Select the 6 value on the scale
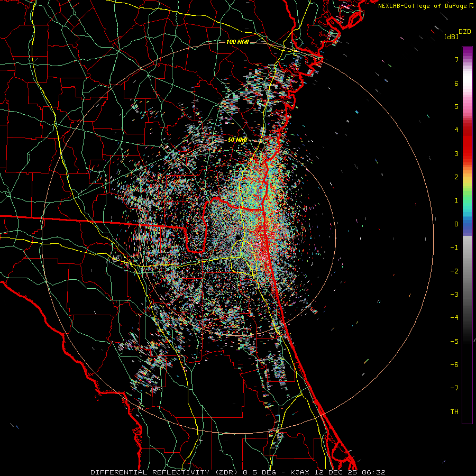476x476 pixels. (456, 83)
